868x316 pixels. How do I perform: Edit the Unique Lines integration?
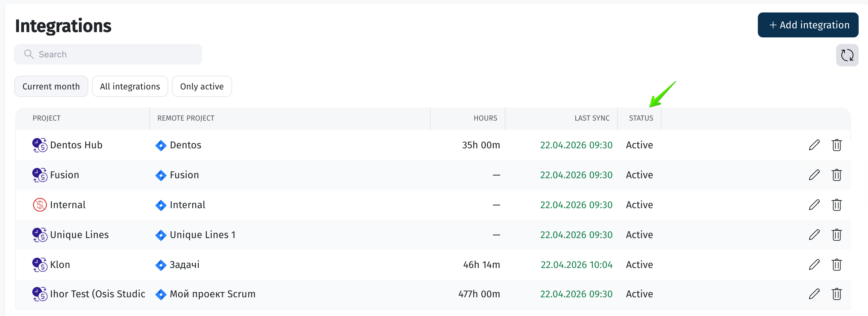tap(814, 235)
